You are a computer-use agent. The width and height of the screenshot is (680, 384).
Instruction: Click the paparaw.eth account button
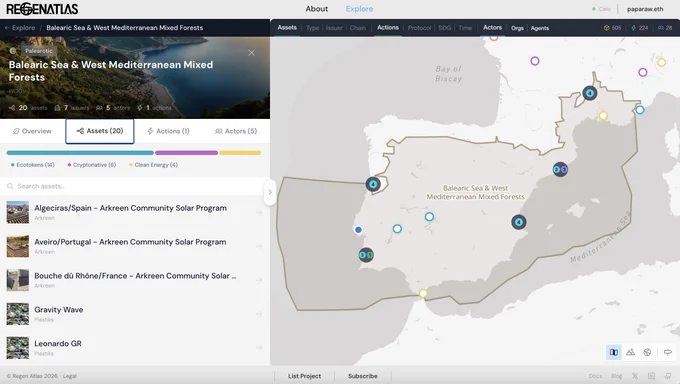point(645,9)
